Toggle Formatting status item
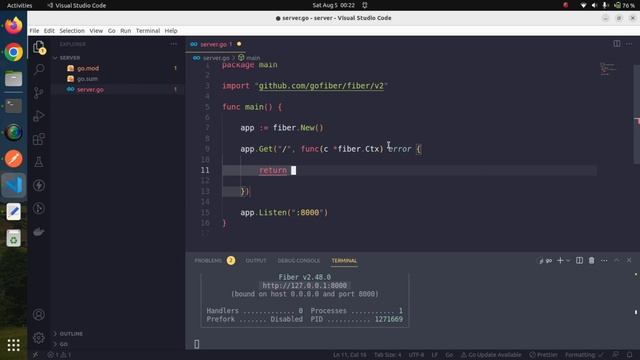This screenshot has width=640, height=360. [x=583, y=355]
